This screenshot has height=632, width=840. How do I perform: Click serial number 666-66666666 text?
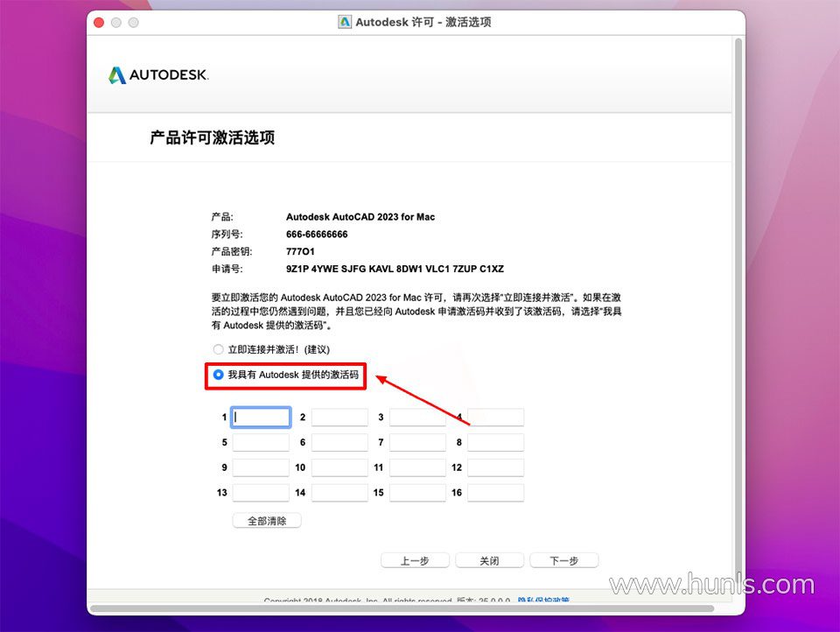(317, 235)
